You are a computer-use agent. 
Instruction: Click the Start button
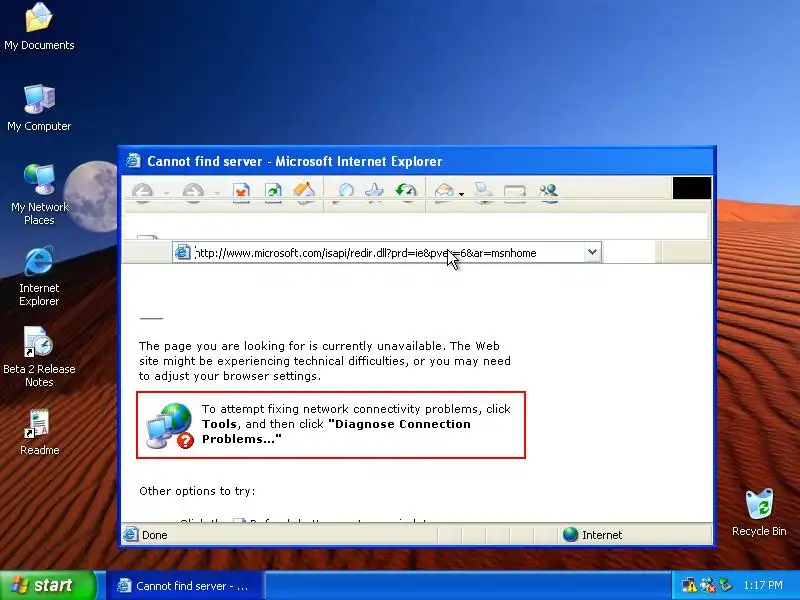[x=48, y=585]
